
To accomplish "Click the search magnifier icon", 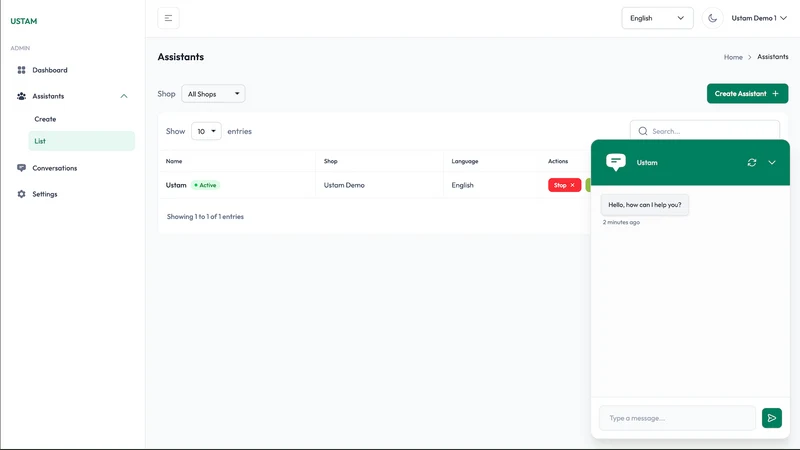I will 643,131.
